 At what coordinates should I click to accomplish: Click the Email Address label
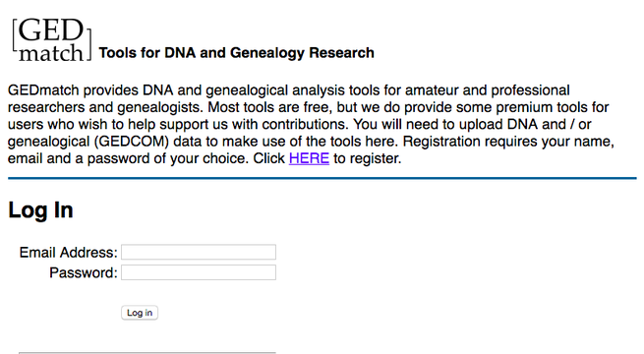click(68, 253)
